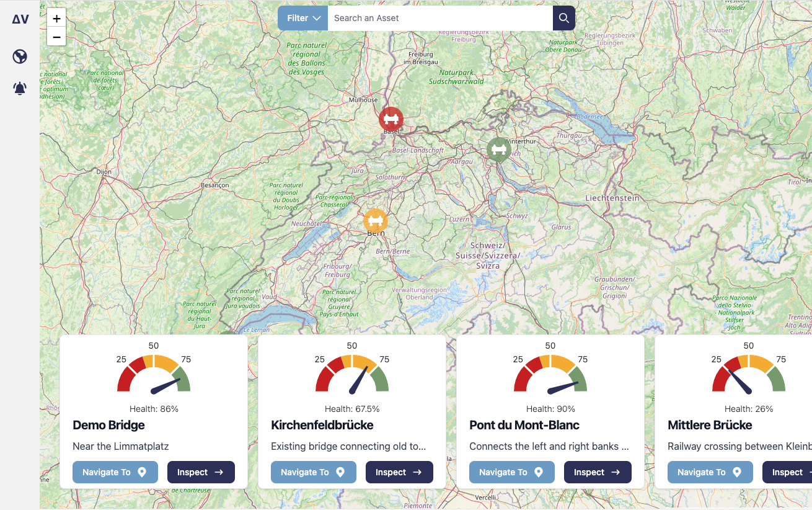Click 'Existing bridge connecting old to...' description
This screenshot has height=510, width=812.
348,446
